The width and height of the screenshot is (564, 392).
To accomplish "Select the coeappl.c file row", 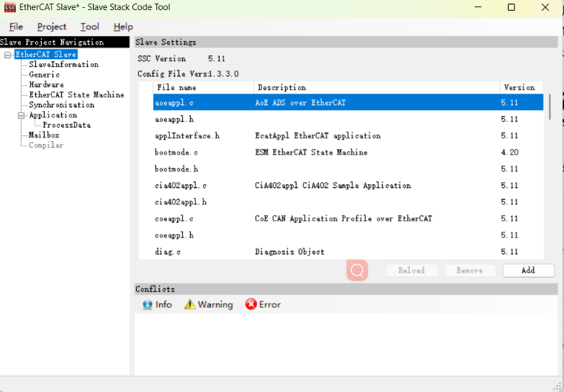I will 348,218.
